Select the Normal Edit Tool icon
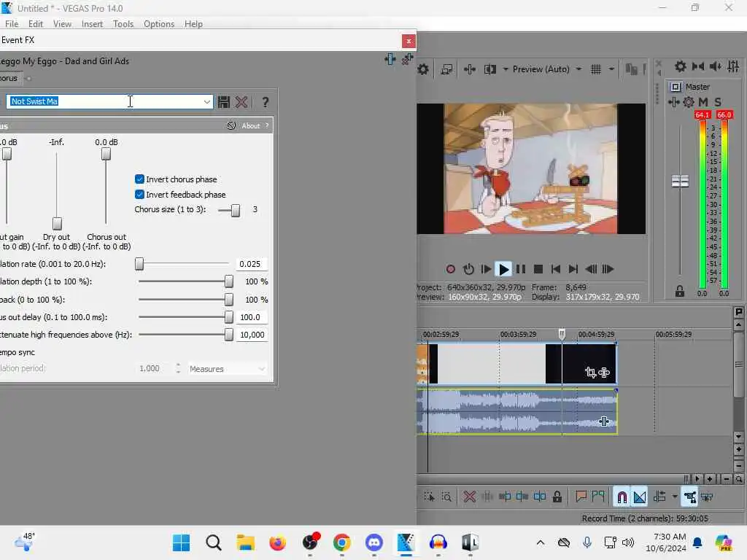 click(x=429, y=497)
